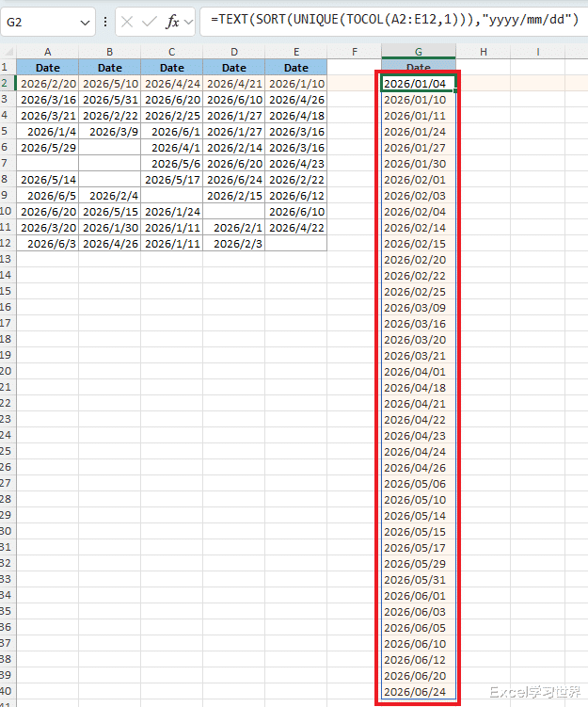Select column E header
Screen dimensions: 588x707
click(296, 52)
